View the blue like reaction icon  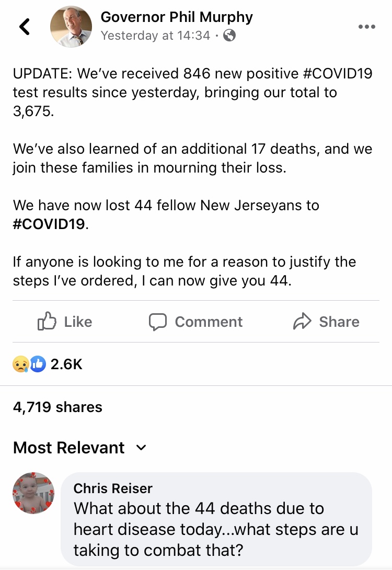tap(38, 364)
